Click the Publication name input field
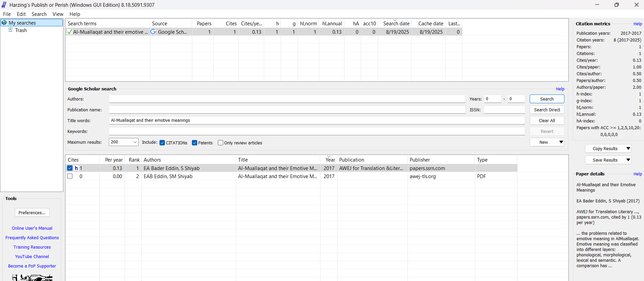The height and width of the screenshot is (281, 644). [287, 110]
